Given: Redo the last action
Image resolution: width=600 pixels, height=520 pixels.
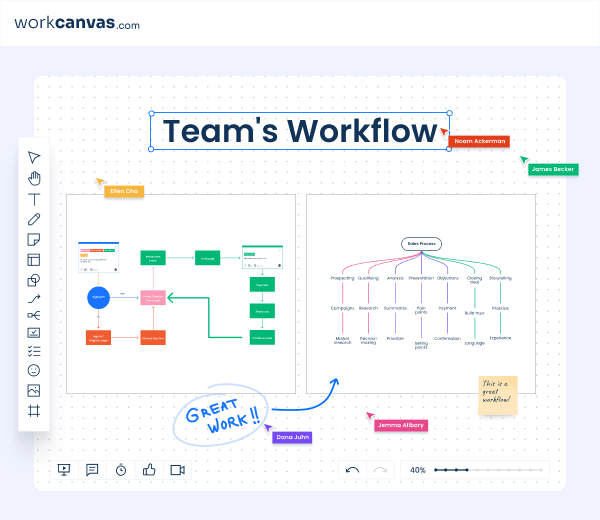Looking at the screenshot, I should 380,470.
